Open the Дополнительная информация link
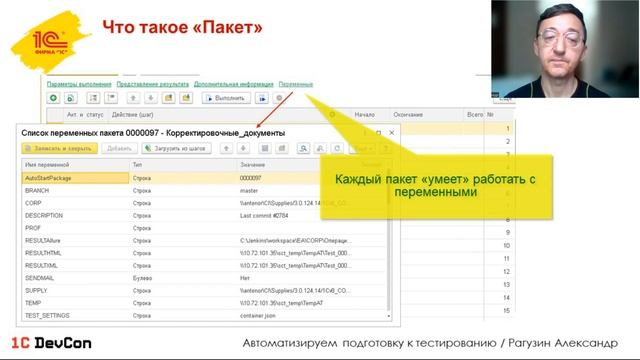 click(233, 84)
